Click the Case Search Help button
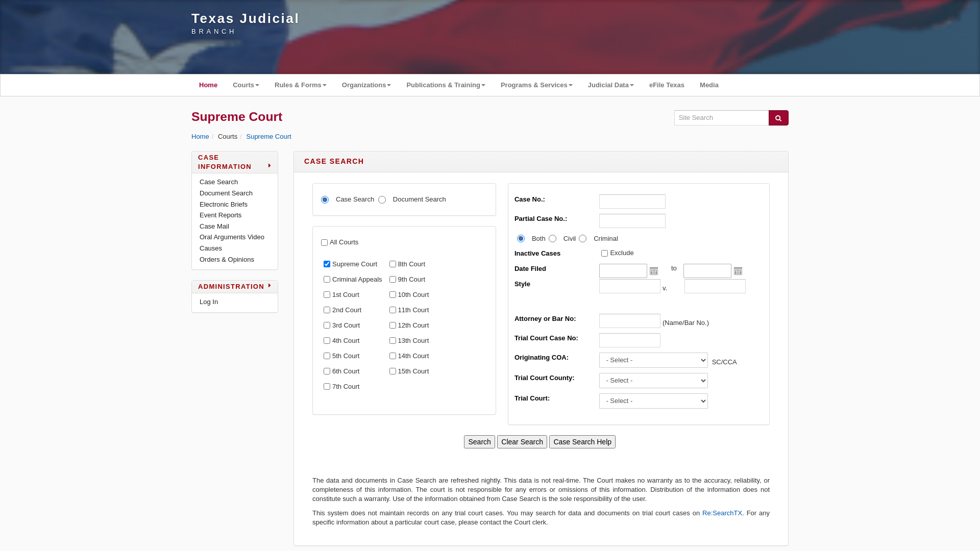980x551 pixels. pos(582,442)
